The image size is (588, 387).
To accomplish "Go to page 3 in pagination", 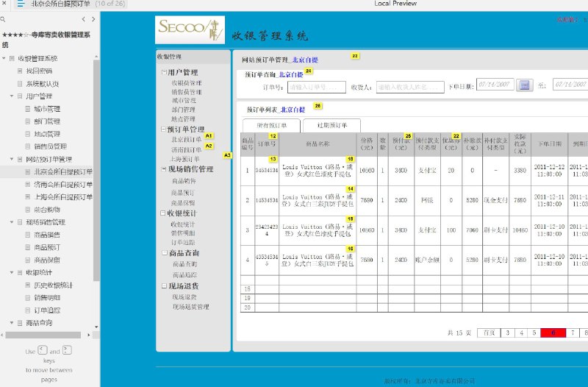I will click(507, 333).
